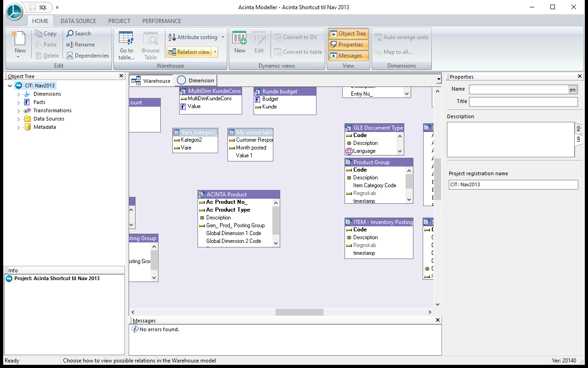Open the Attribute sorting dropdown arrow
Screen dimensions: 588x368
(x=223, y=37)
